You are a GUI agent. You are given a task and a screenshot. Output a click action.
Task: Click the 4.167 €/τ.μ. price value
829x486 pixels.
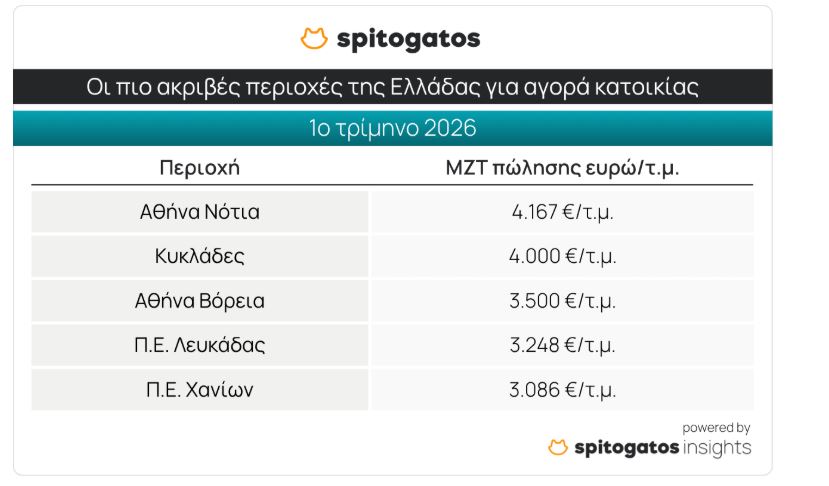click(562, 212)
